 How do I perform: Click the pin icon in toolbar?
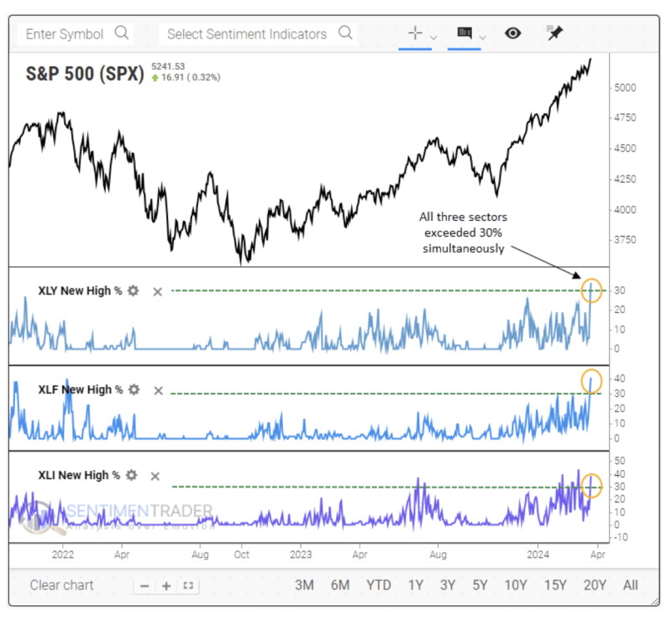(x=554, y=34)
